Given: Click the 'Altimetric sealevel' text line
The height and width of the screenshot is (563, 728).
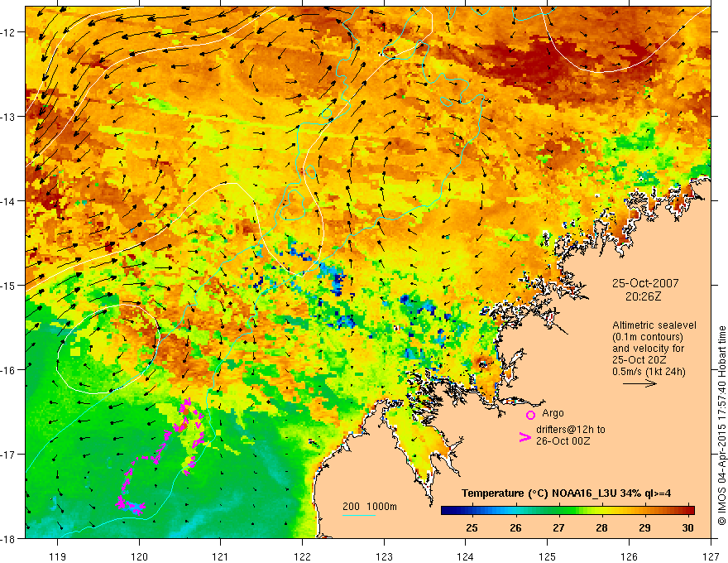Looking at the screenshot, I should 654,325.
